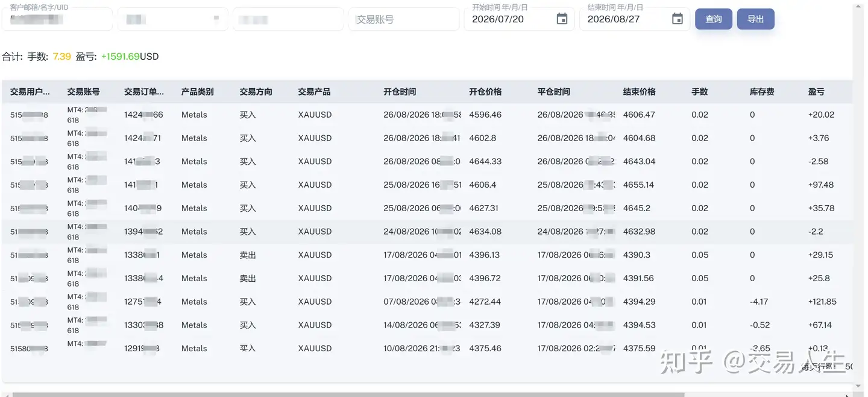Screen dimensions: 868x397
Task: Focus the 交易账号 input field
Action: (404, 19)
